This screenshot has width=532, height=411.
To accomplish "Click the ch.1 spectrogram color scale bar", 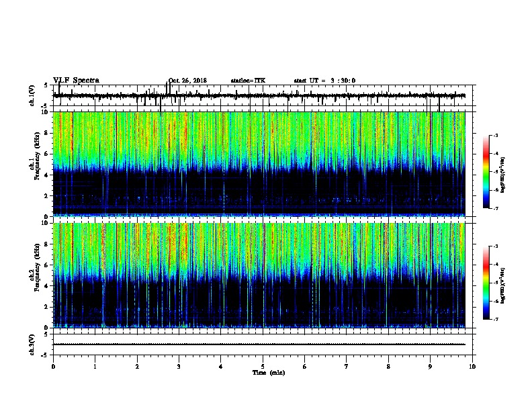I will point(486,172).
